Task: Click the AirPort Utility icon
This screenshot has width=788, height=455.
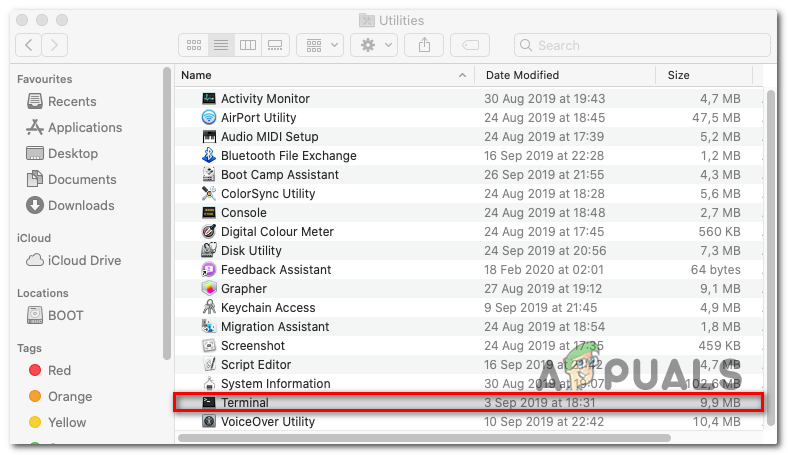Action: 209,118
